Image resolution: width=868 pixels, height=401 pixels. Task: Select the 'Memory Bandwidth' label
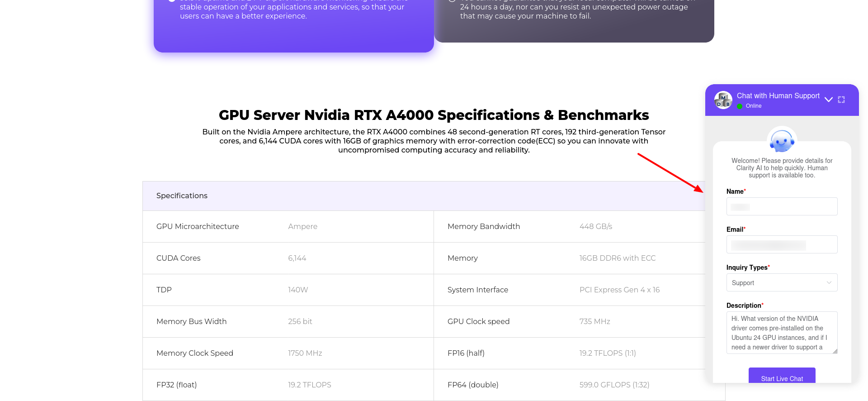(x=484, y=226)
